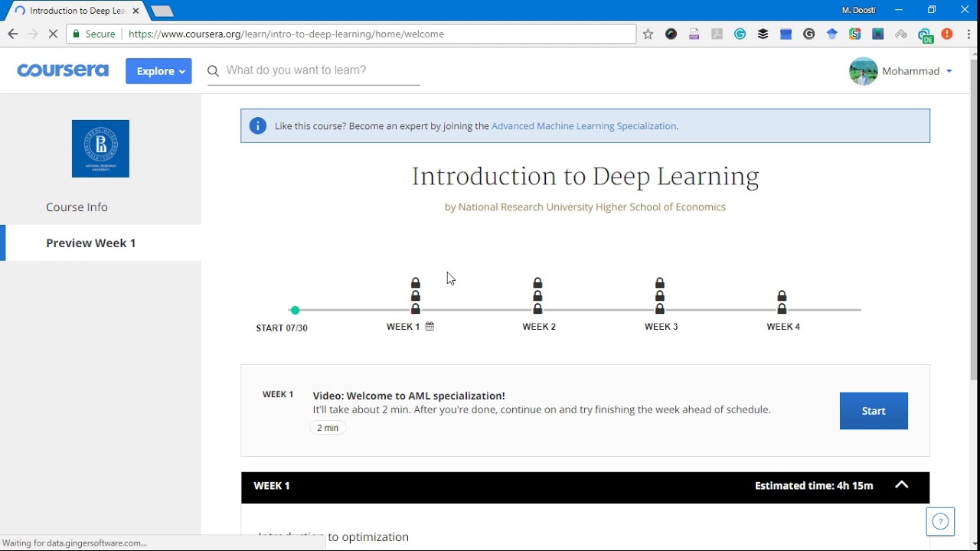The height and width of the screenshot is (551, 980).
Task: Click the browser address bar URL
Action: pos(286,34)
